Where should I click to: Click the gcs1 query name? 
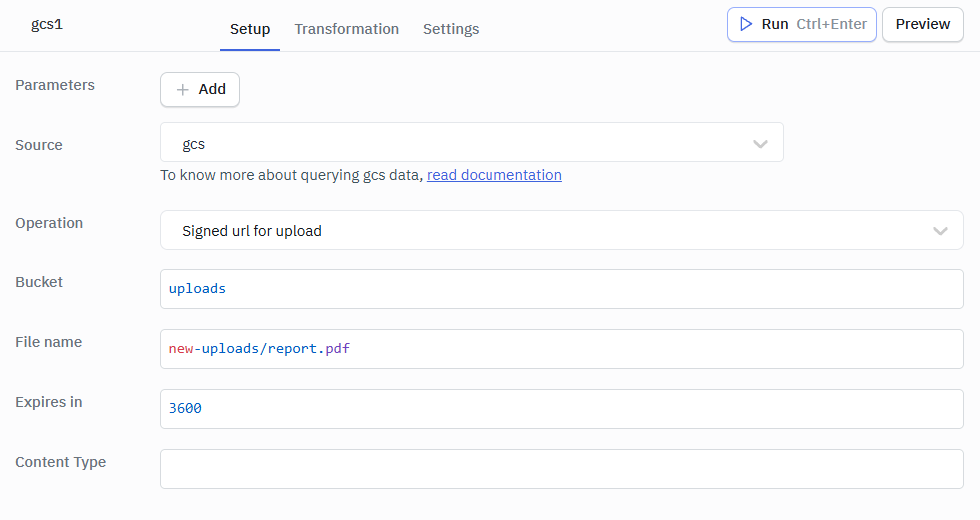coord(47,24)
